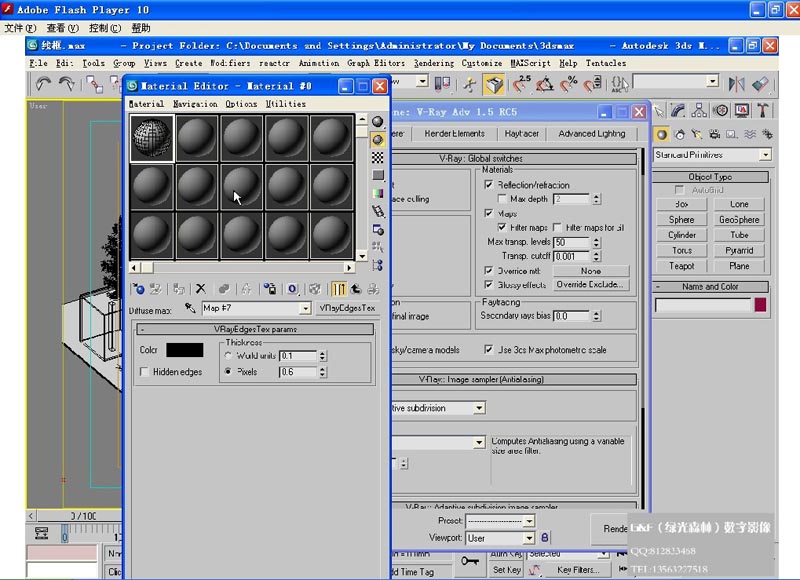
Task: Toggle Show End Result icon
Action: [x=338, y=289]
